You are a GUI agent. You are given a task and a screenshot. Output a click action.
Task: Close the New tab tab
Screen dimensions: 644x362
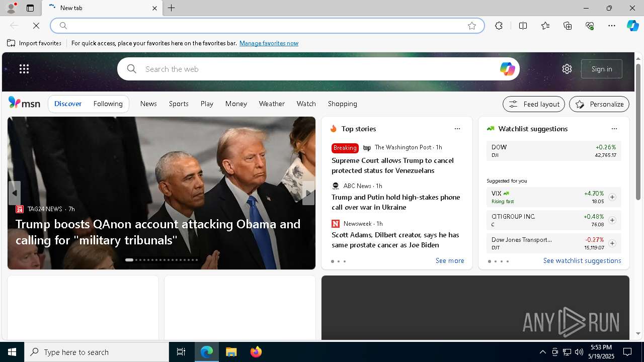pyautogui.click(x=154, y=8)
